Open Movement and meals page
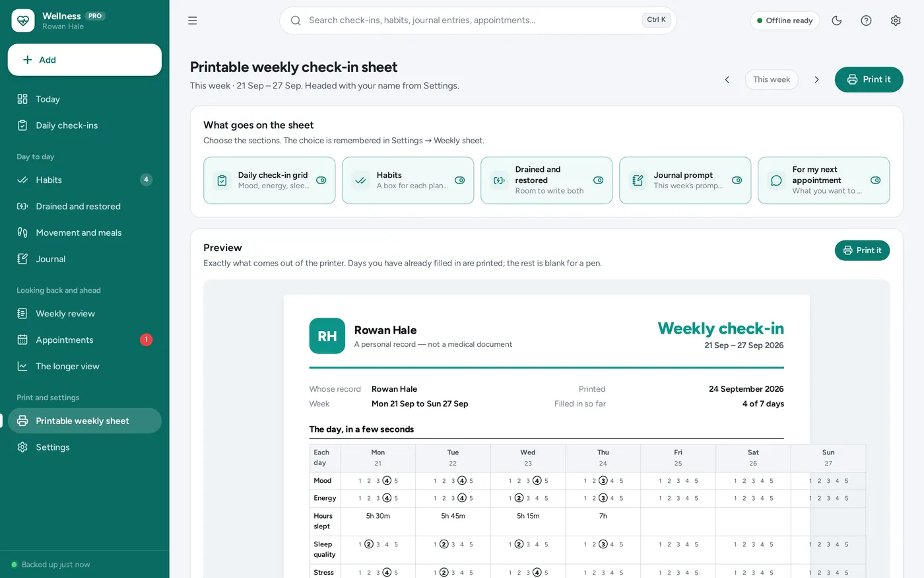The width and height of the screenshot is (924, 578). coord(84,233)
